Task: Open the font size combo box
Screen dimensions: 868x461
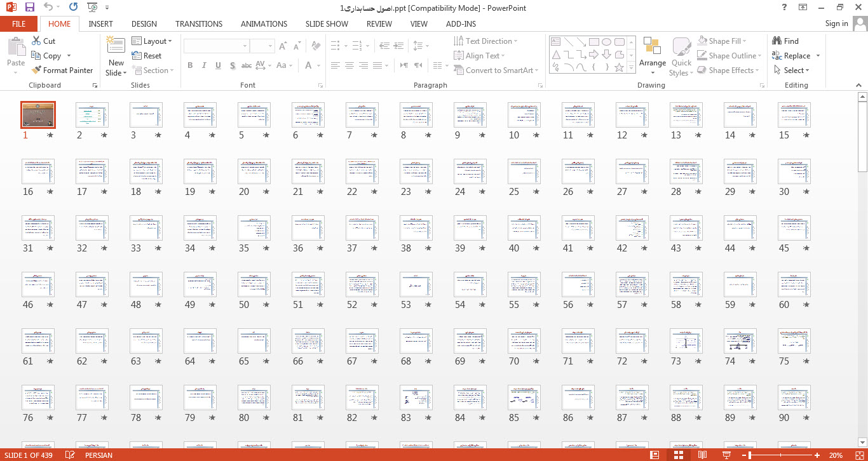Action: (262, 46)
